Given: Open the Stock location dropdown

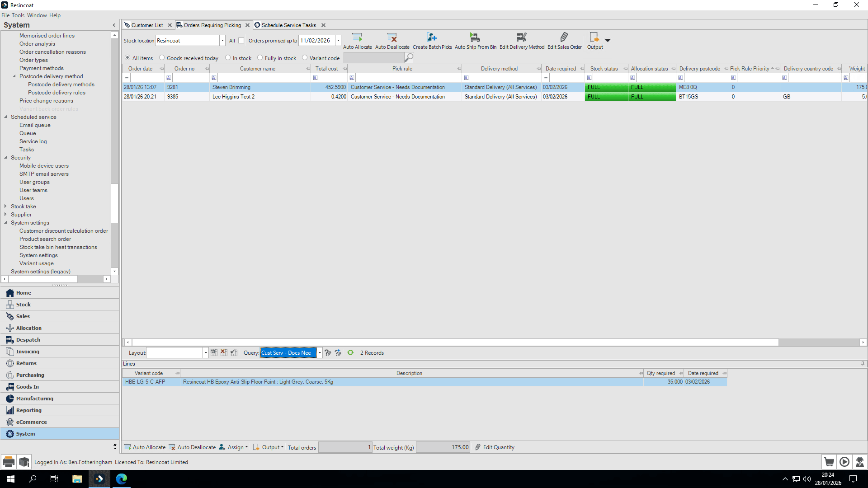Looking at the screenshot, I should pyautogui.click(x=222, y=41).
